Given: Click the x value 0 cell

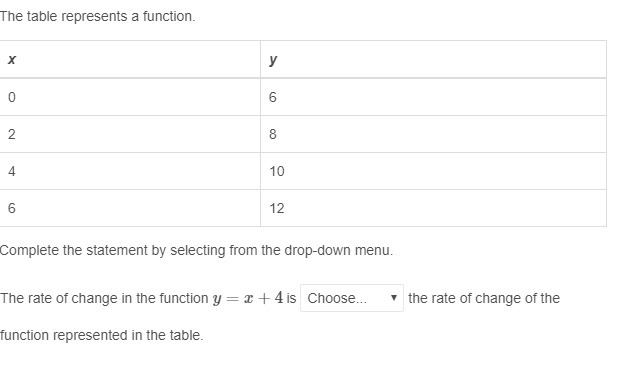Looking at the screenshot, I should coord(130,97).
